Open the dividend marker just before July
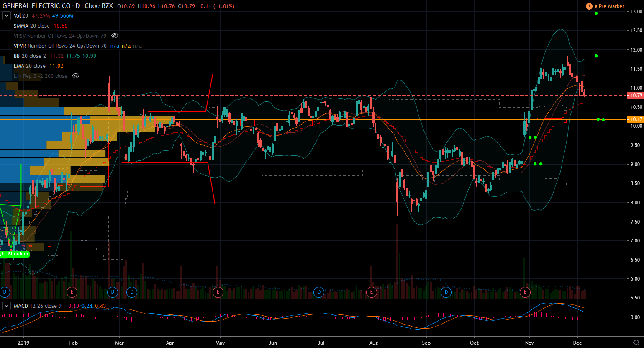The height and width of the screenshot is (348, 644). point(319,292)
